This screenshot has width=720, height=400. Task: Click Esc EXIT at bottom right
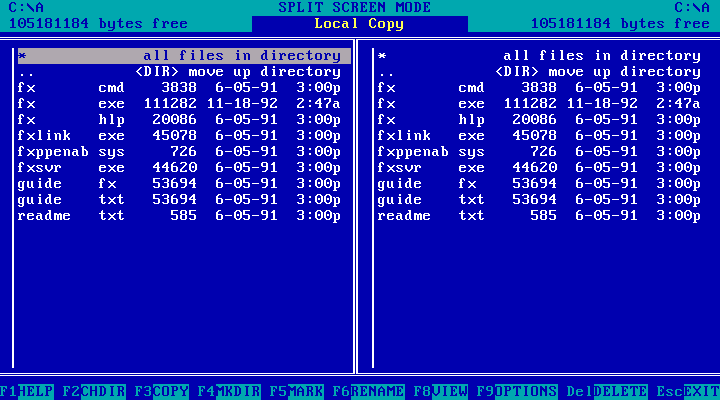tap(688, 391)
